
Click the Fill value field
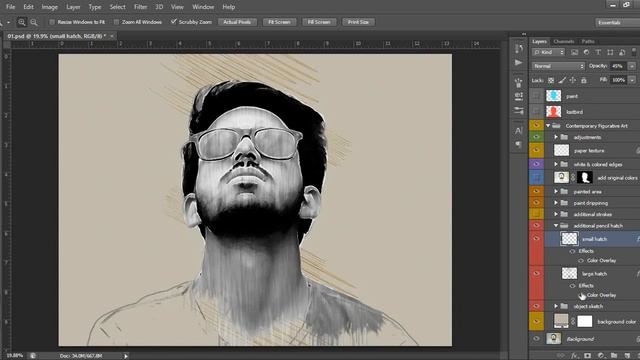click(x=618, y=80)
